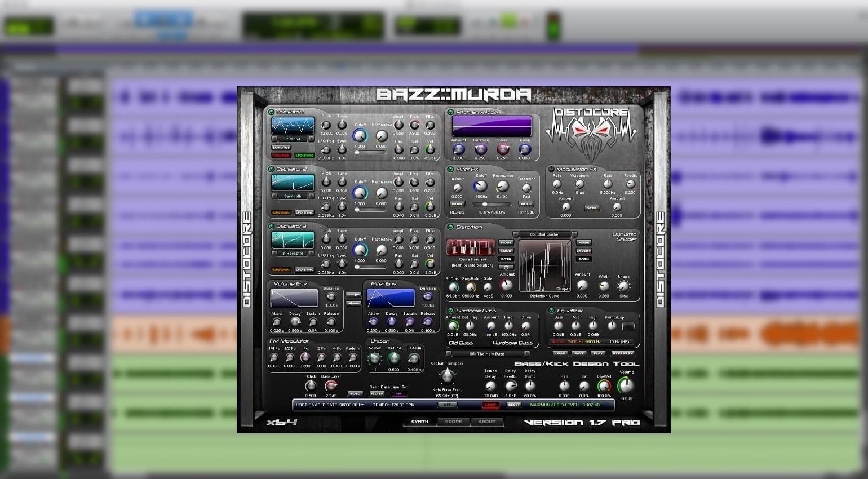Open the ABOUT tab

487,422
